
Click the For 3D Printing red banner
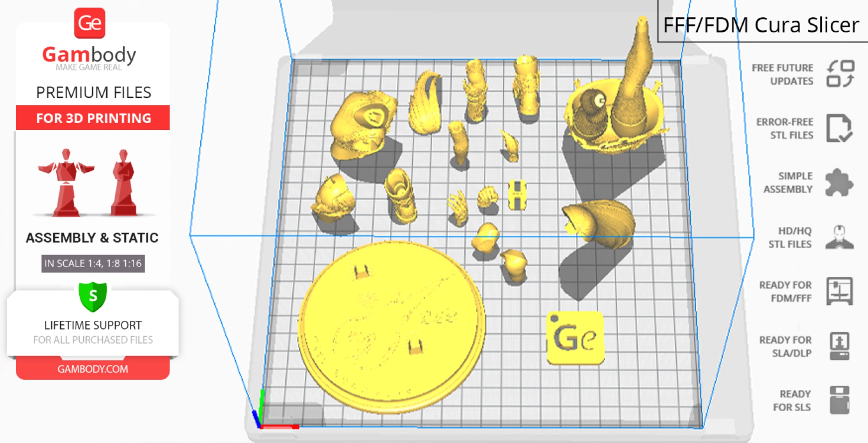coord(93,118)
